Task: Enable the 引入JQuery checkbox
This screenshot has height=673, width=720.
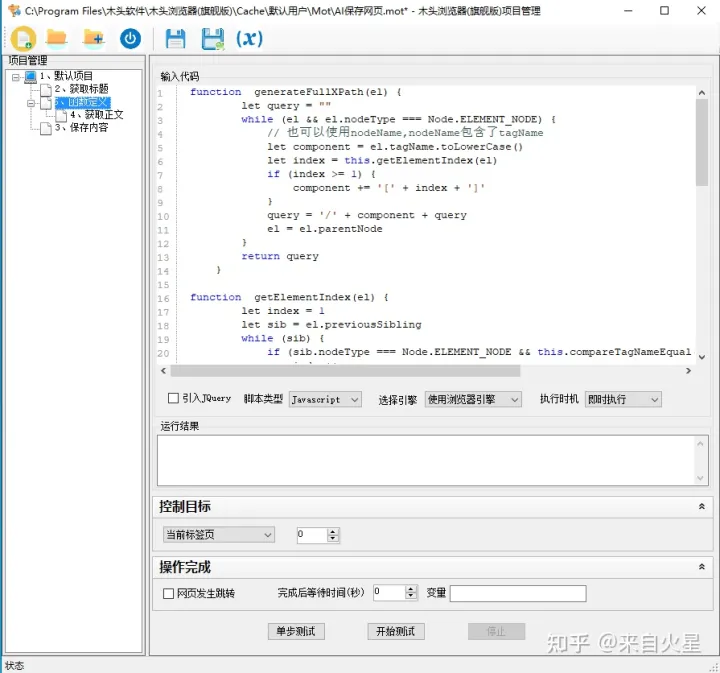Action: [x=173, y=399]
